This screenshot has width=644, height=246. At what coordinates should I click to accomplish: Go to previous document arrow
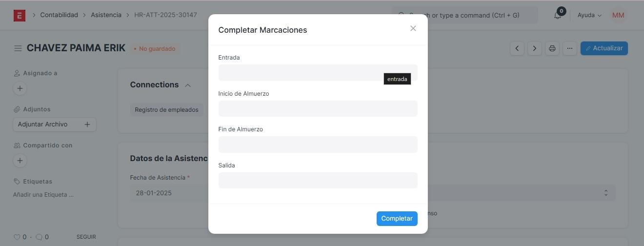point(517,48)
